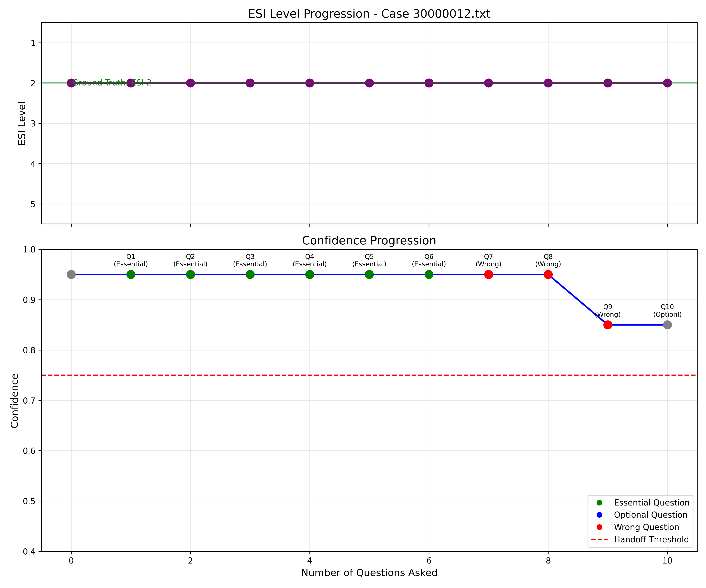The height and width of the screenshot is (588, 706).
Task: Click the grey confidence point at question 0
Action: [x=71, y=275]
